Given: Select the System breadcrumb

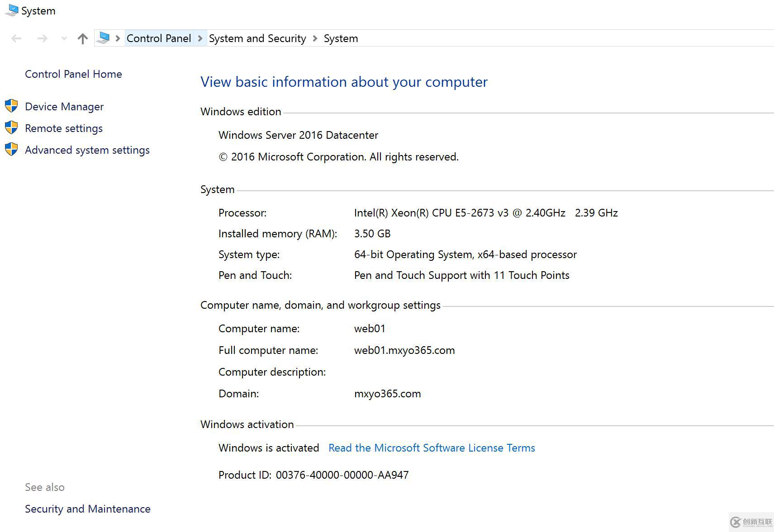Looking at the screenshot, I should click(x=341, y=38).
